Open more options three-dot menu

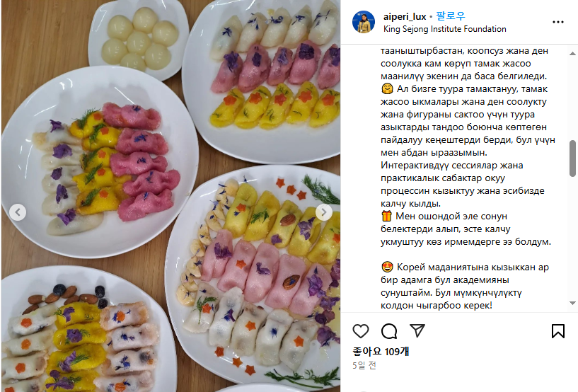pos(557,22)
